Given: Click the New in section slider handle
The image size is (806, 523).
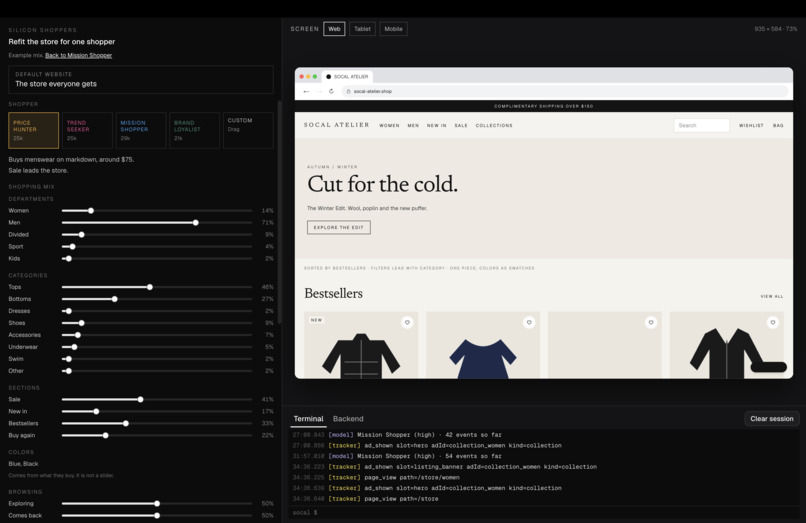Looking at the screenshot, I should click(97, 411).
